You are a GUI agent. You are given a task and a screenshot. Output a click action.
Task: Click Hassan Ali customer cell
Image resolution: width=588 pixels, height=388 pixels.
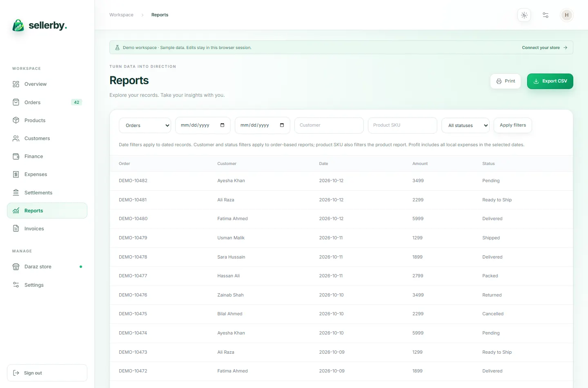click(229, 276)
